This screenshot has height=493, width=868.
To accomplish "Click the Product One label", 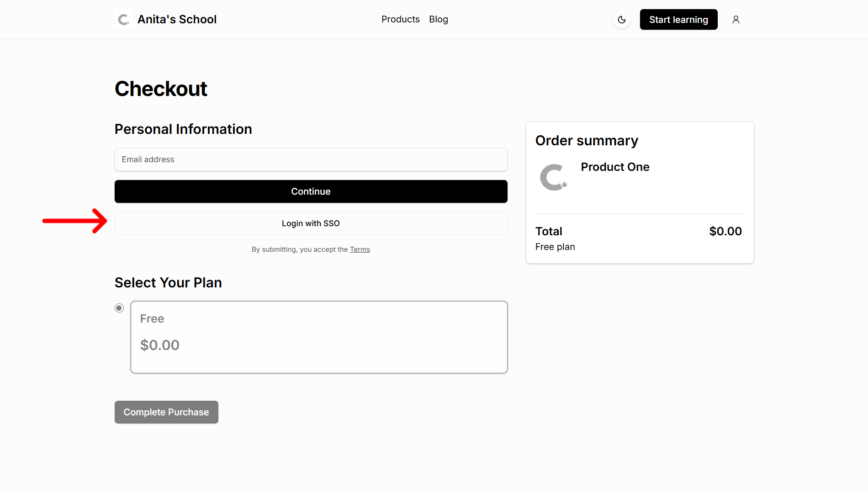I will point(615,167).
